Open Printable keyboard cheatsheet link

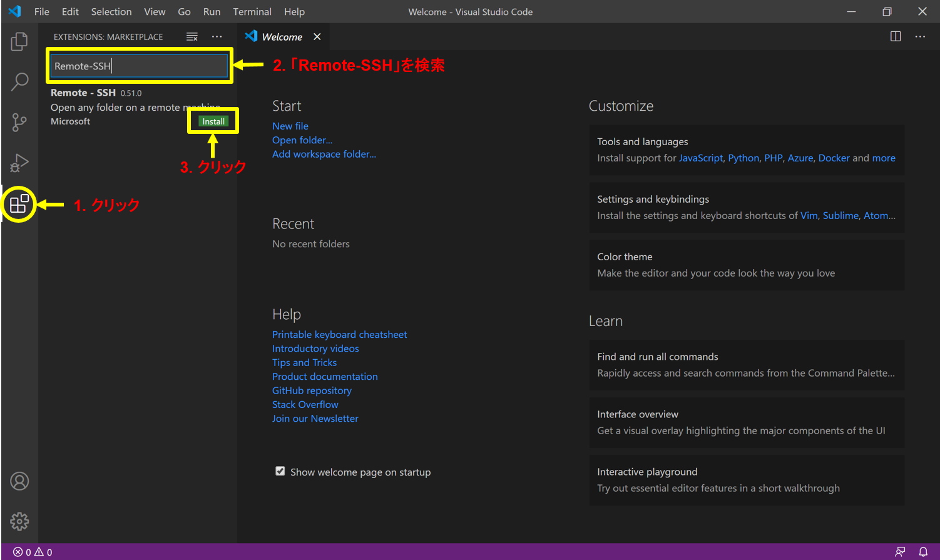(340, 335)
